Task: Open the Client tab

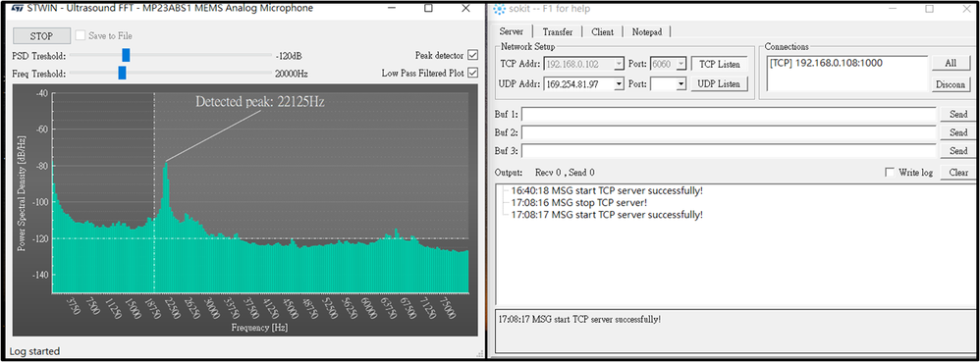Action: [603, 31]
